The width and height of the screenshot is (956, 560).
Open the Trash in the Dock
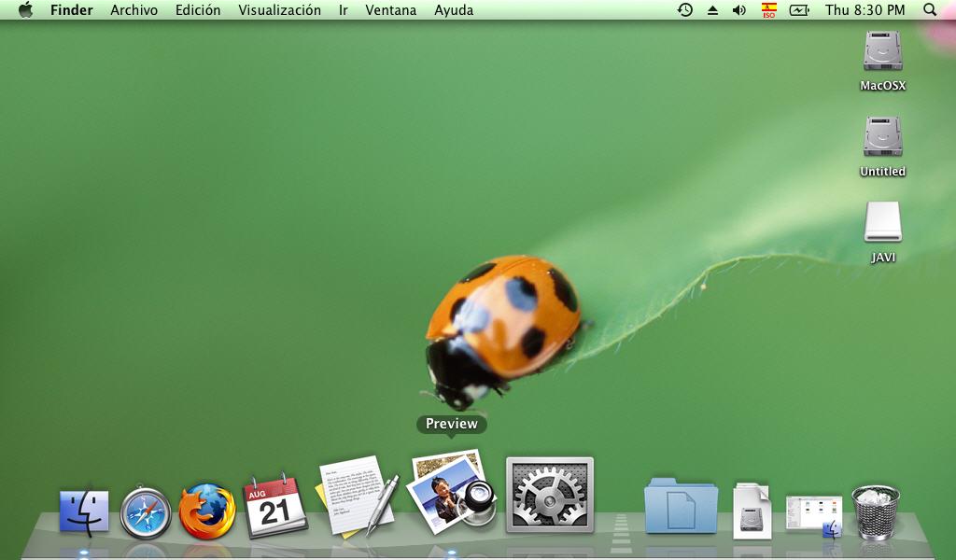pyautogui.click(x=876, y=511)
